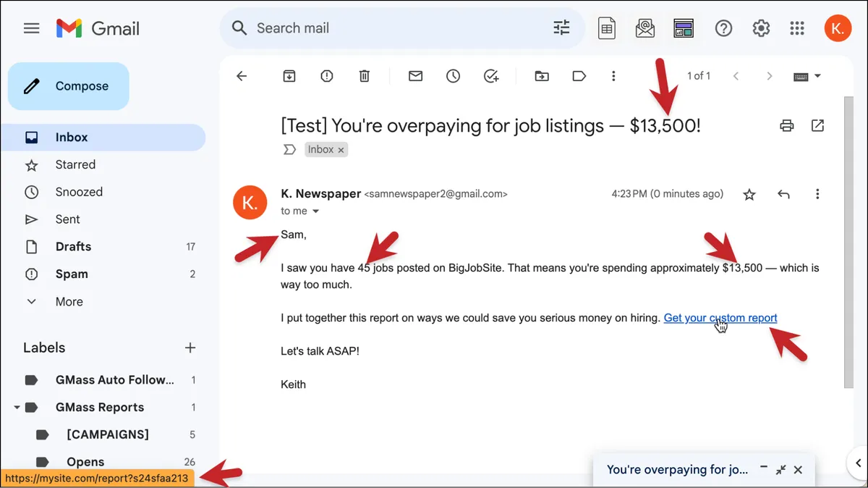Open search filter options slider icon
The width and height of the screenshot is (868, 488).
[x=561, y=28]
